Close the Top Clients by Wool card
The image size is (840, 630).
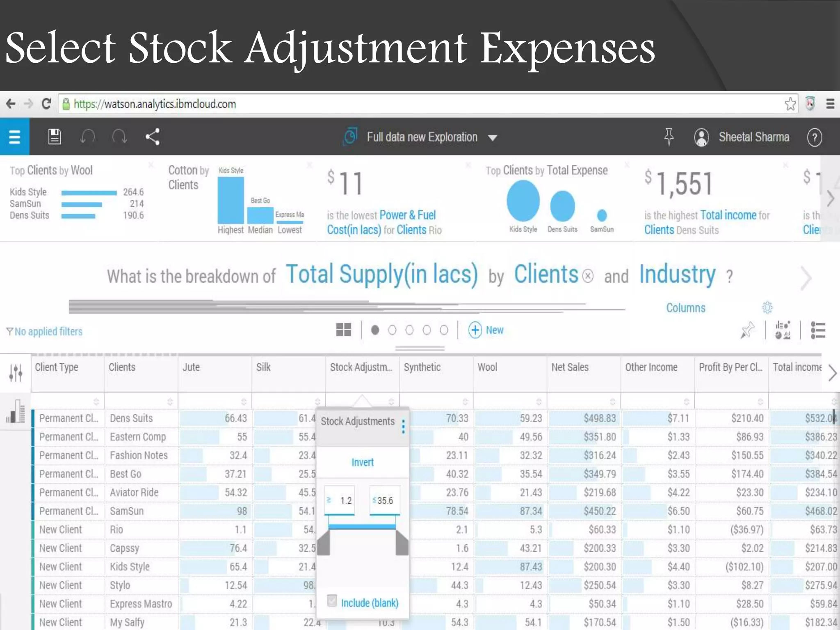pyautogui.click(x=151, y=165)
